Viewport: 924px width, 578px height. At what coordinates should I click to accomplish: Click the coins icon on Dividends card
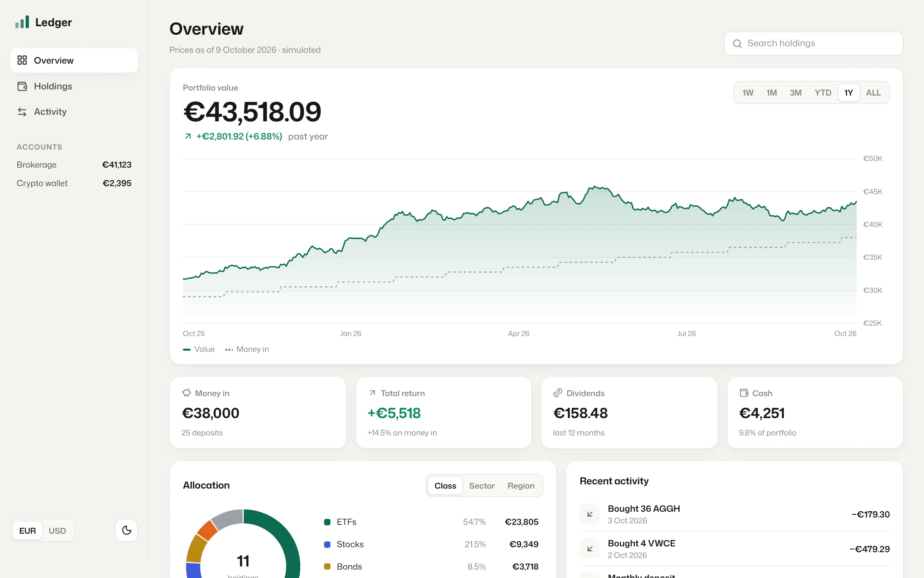point(558,393)
